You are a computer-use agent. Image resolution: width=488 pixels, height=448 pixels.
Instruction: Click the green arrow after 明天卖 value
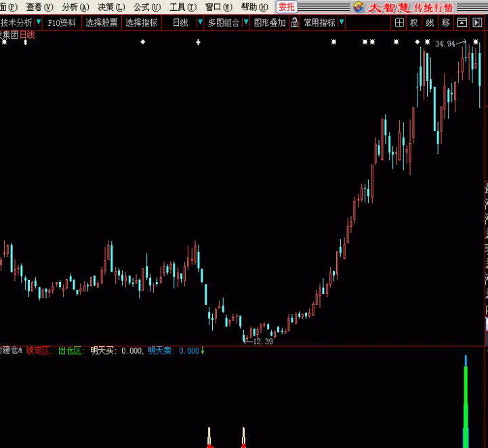pos(203,350)
